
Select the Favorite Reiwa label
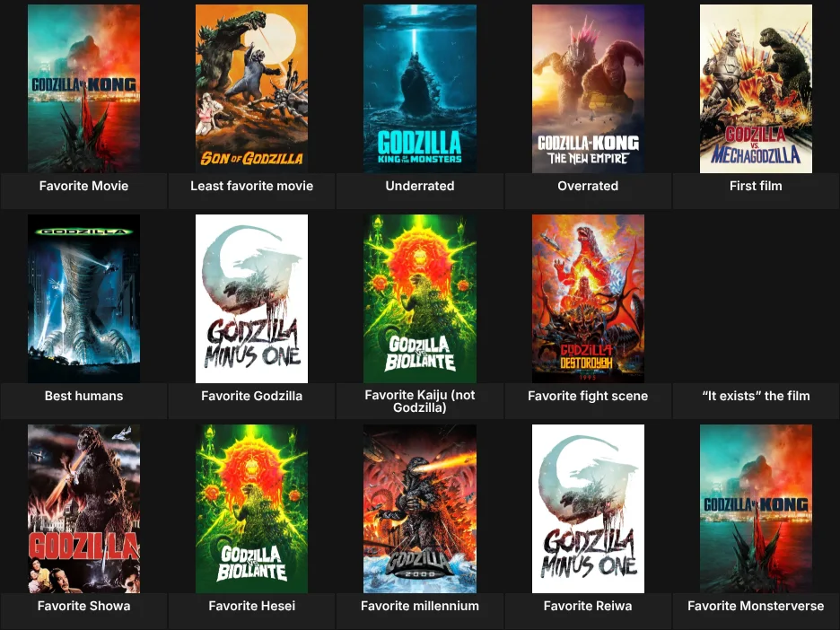(588, 606)
